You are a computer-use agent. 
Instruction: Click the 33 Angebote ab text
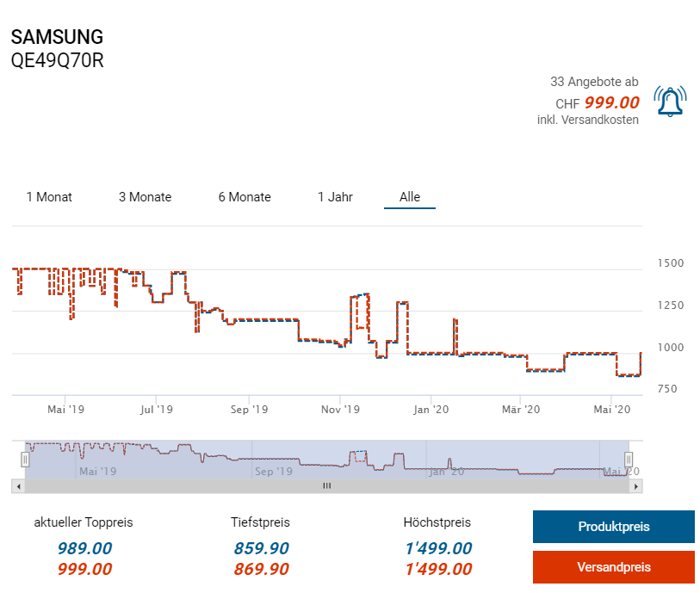pyautogui.click(x=594, y=82)
